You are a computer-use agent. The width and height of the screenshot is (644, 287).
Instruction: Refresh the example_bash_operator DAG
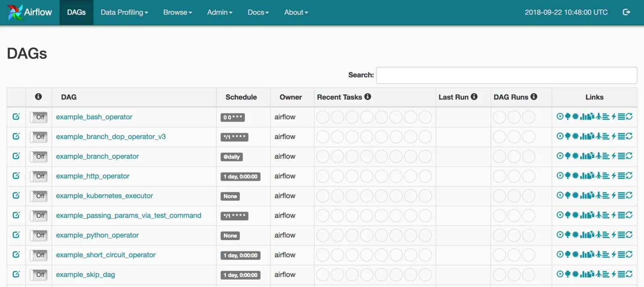[x=629, y=116]
